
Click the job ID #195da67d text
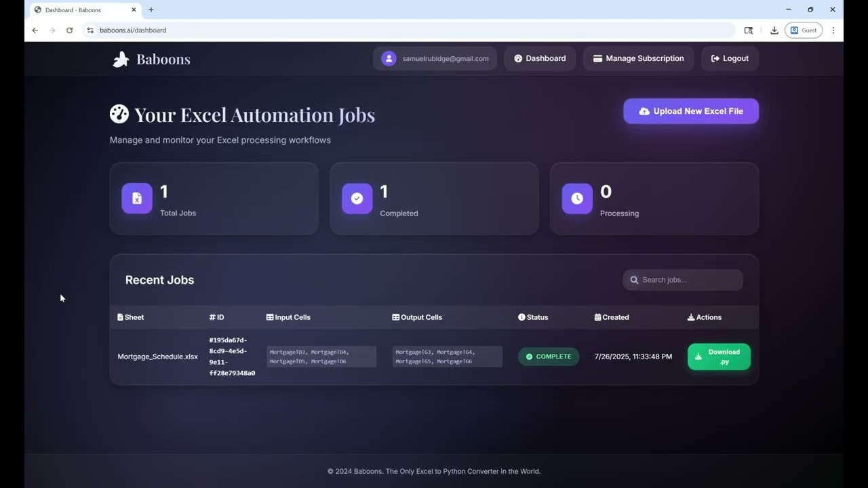coord(232,357)
